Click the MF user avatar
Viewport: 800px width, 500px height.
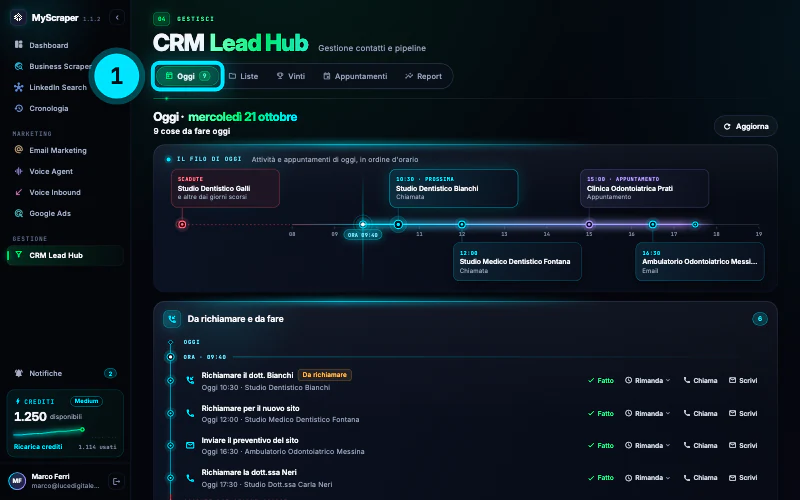17,481
